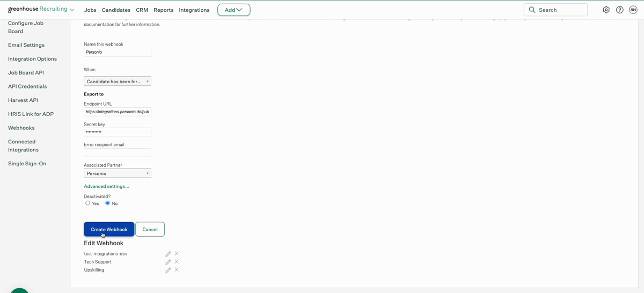Click the search magnifier icon
This screenshot has height=293, width=644.
point(532,10)
